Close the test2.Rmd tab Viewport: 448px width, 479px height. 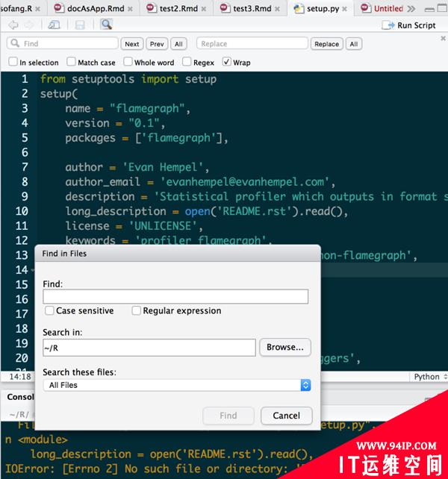pyautogui.click(x=204, y=9)
